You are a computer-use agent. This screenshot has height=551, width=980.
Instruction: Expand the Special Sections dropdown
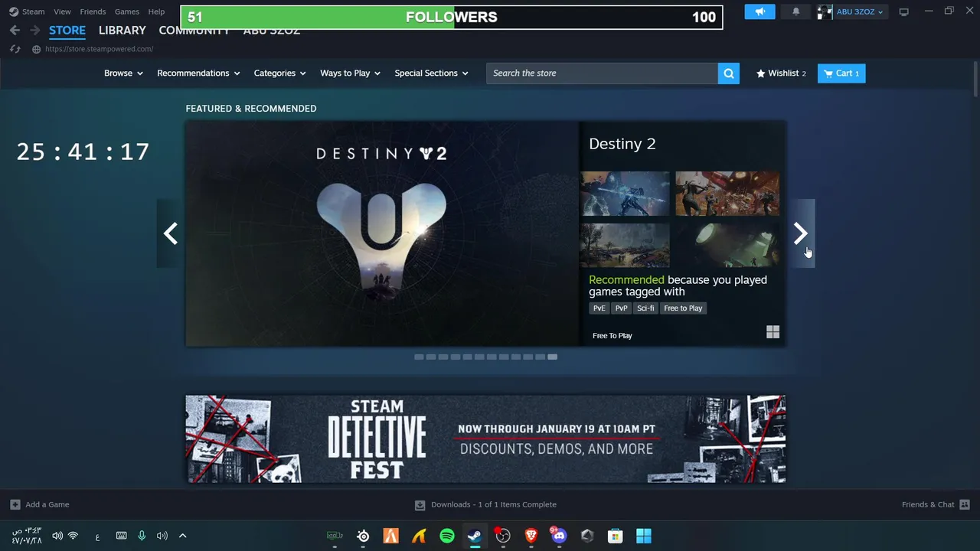click(x=431, y=73)
